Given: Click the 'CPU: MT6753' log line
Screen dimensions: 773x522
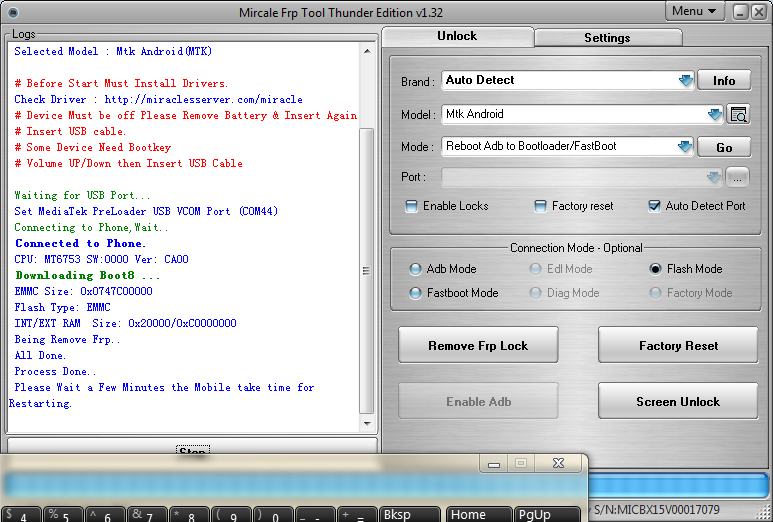Looking at the screenshot, I should 102,259.
